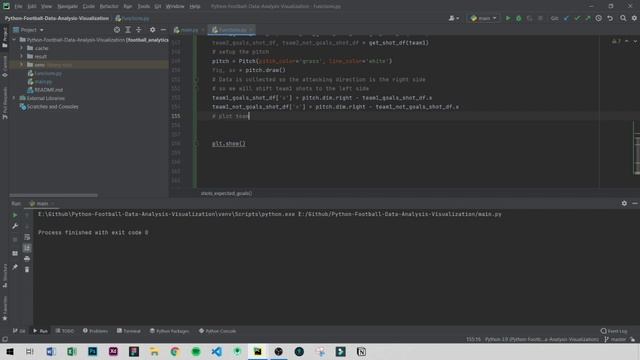
Task: Open the Window menu
Action: pos(175,7)
